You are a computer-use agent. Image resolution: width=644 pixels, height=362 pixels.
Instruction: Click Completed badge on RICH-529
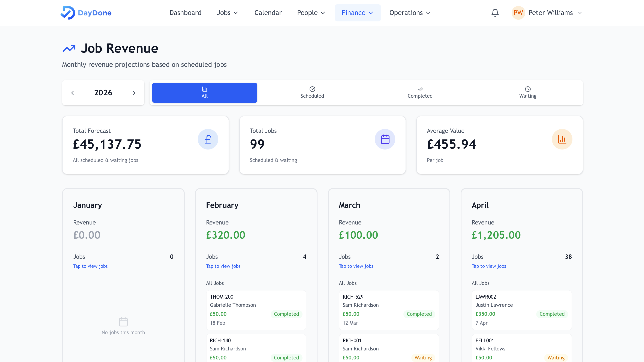[x=419, y=314]
